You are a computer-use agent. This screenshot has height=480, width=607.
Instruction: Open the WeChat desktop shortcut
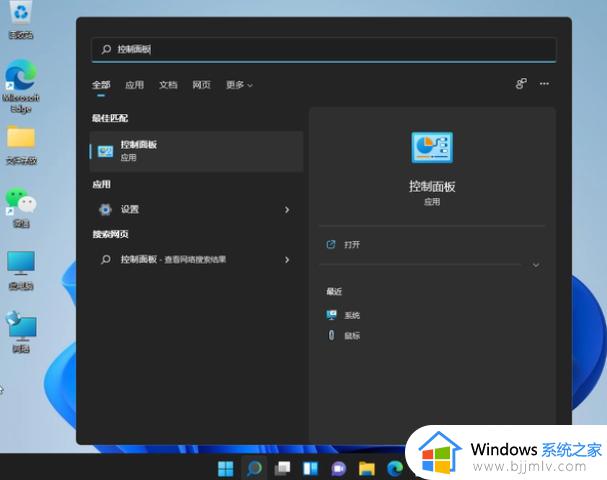click(x=21, y=207)
